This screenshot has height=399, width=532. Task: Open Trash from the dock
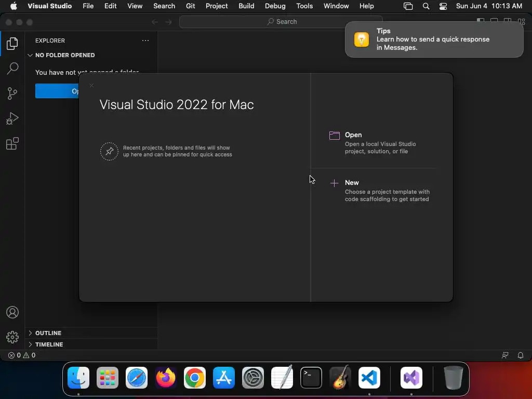coord(453,378)
